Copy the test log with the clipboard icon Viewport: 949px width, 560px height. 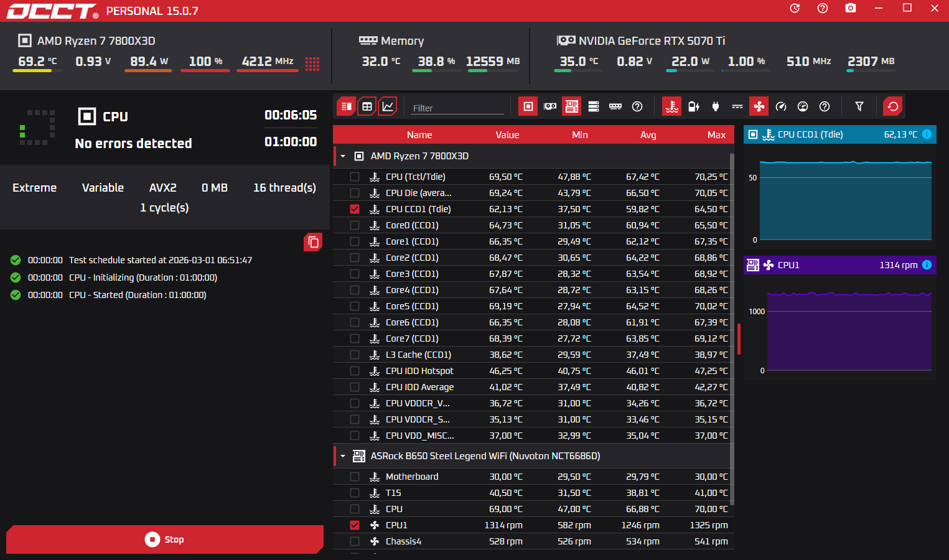(x=313, y=242)
